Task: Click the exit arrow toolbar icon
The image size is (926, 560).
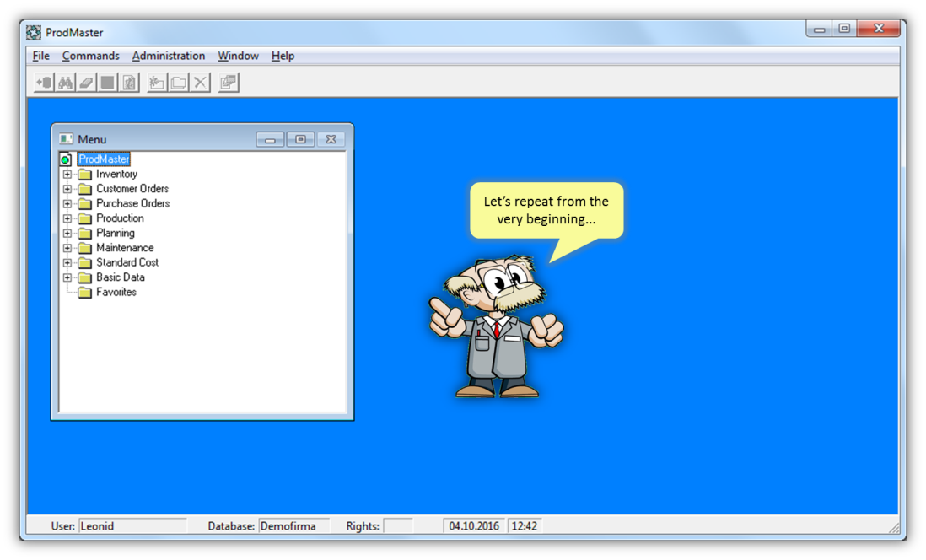Action: click(x=45, y=82)
